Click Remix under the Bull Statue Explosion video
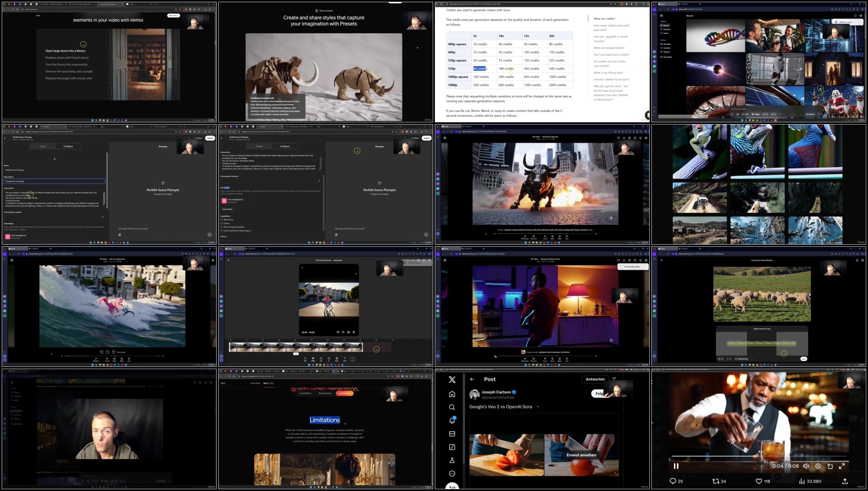This screenshot has height=491, width=868. (552, 237)
